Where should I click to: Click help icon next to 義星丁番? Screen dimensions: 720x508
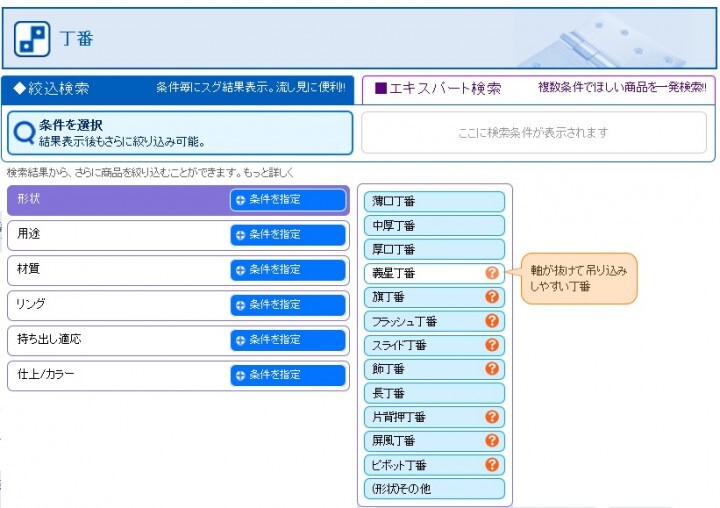tap(492, 273)
